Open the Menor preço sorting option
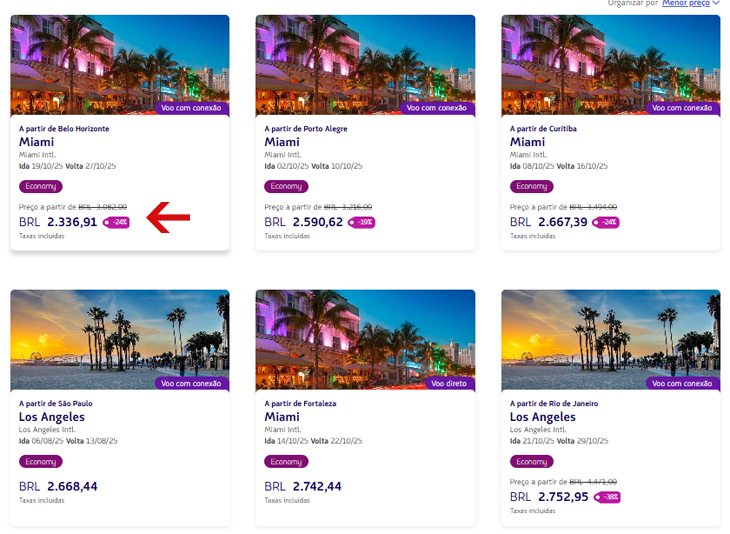The width and height of the screenshot is (730, 534). click(x=686, y=3)
